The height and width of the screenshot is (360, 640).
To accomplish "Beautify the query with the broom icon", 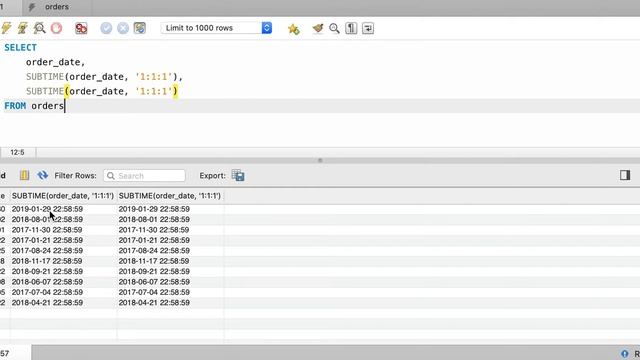I will (318, 28).
